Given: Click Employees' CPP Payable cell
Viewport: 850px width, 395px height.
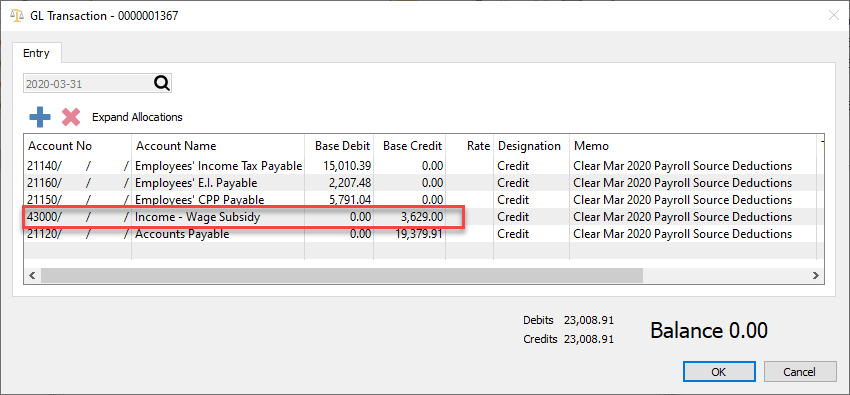Looking at the screenshot, I should tap(218, 200).
